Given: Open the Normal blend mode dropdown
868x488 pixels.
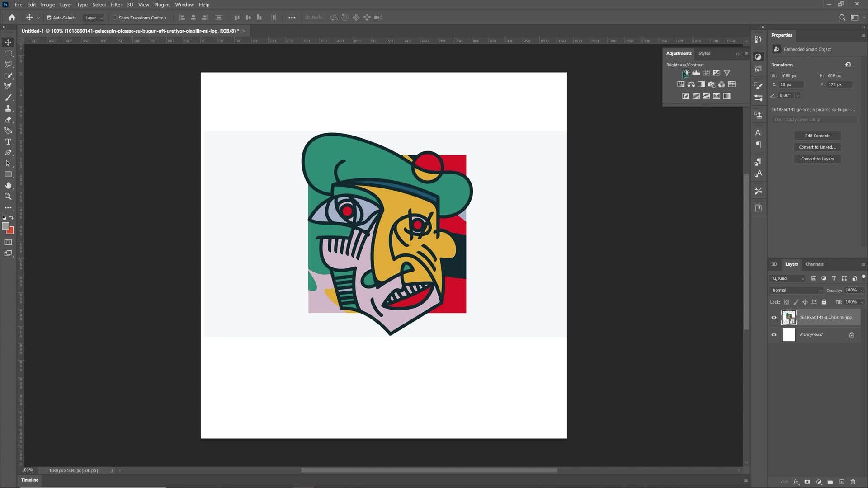Looking at the screenshot, I should 797,290.
